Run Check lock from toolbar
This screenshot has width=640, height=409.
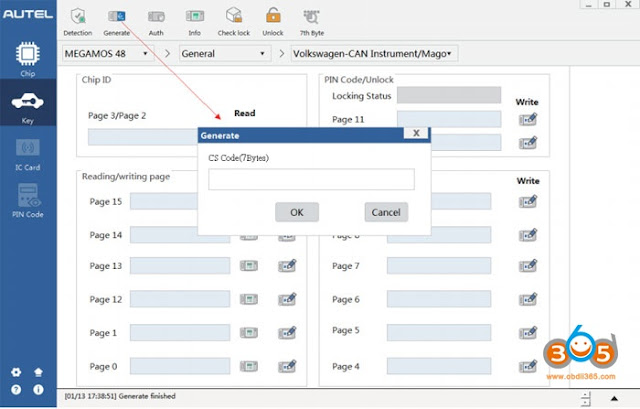tap(234, 22)
